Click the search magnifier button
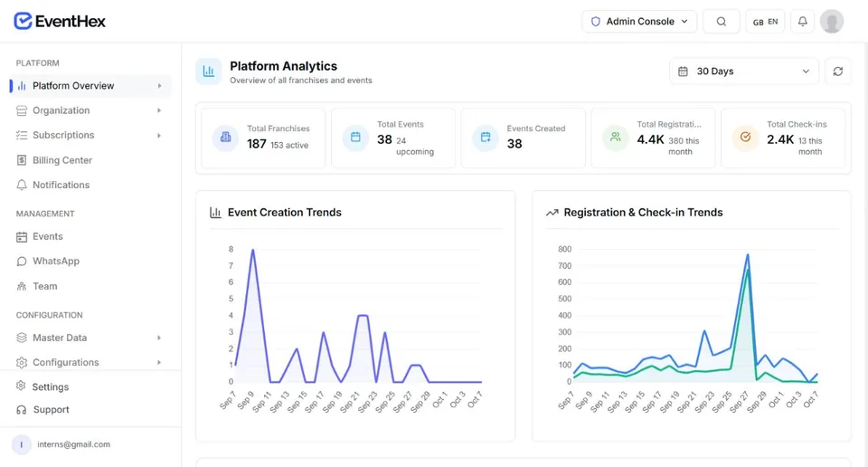This screenshot has height=467, width=868. 722,22
